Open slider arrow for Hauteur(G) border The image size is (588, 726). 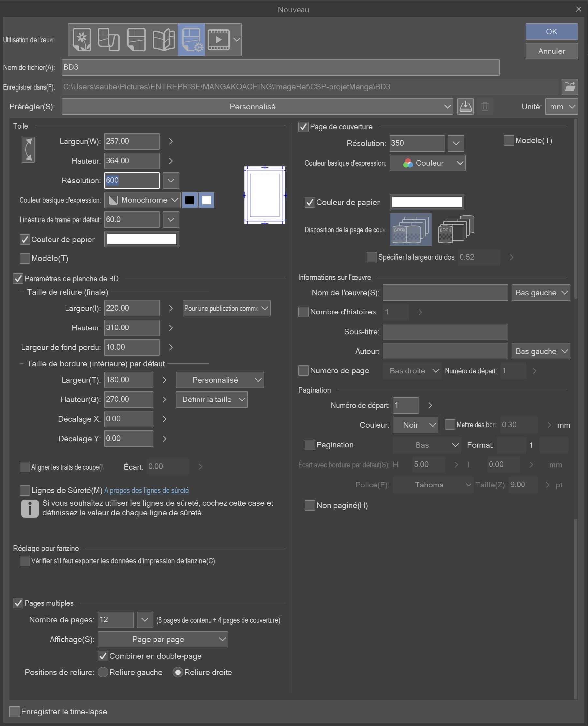point(165,399)
